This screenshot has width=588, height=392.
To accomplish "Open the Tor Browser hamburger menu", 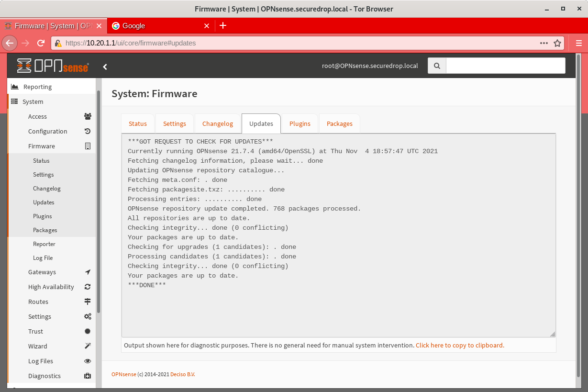I will coord(578,43).
